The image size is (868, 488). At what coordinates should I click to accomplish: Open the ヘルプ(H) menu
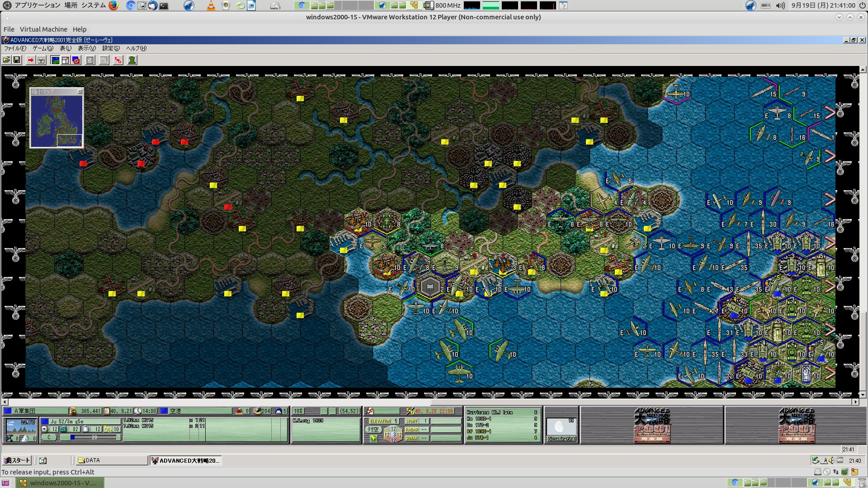click(136, 48)
